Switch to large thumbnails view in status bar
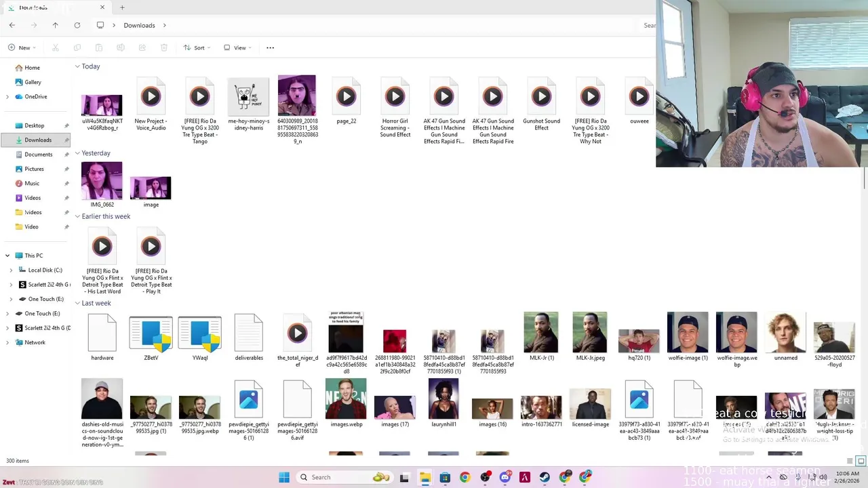The image size is (868, 488). click(861, 461)
